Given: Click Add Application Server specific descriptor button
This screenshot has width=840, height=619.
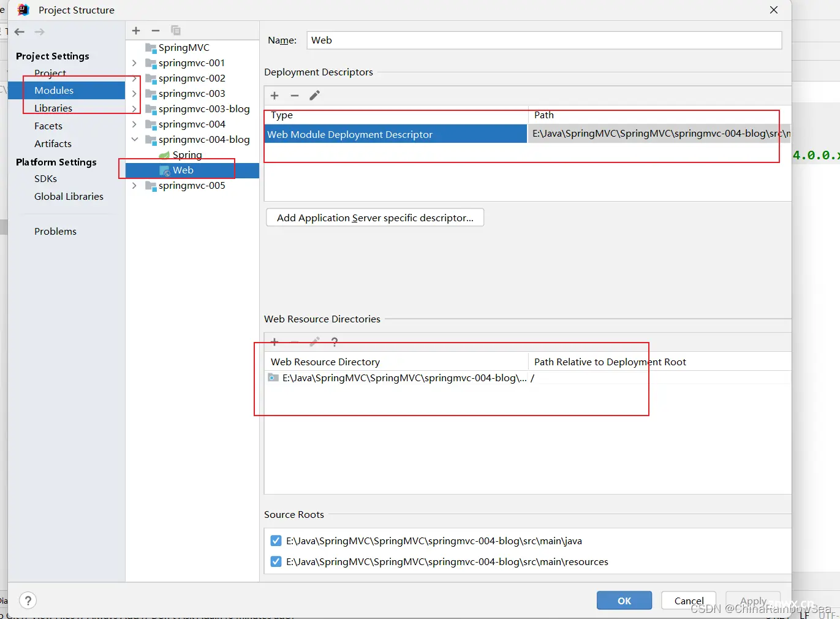Looking at the screenshot, I should [x=375, y=218].
